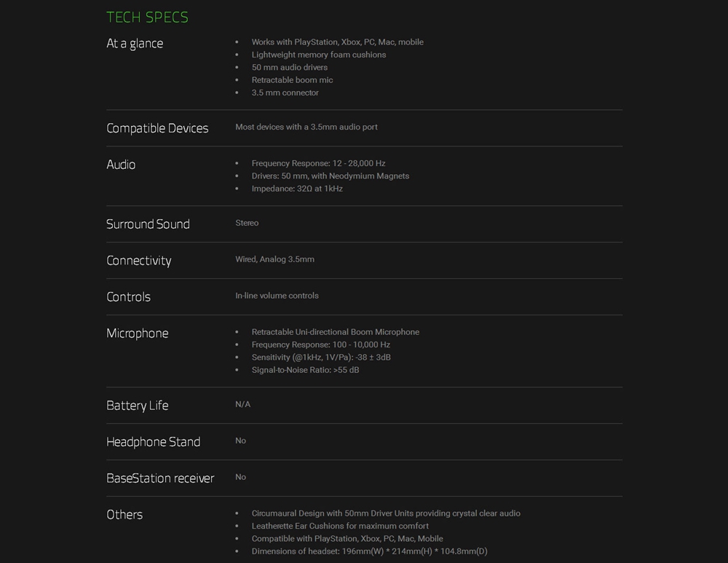Select the Battery Life label
This screenshot has width=728, height=563.
point(138,406)
